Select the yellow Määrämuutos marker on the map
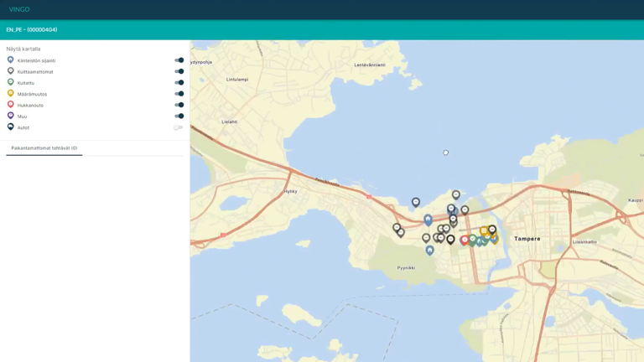The height and width of the screenshot is (362, 644). coord(484,230)
